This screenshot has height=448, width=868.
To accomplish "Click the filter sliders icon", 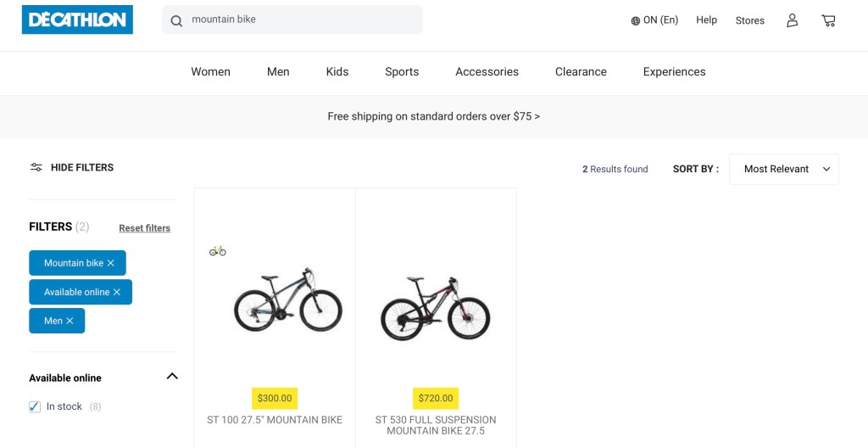I will coord(36,167).
